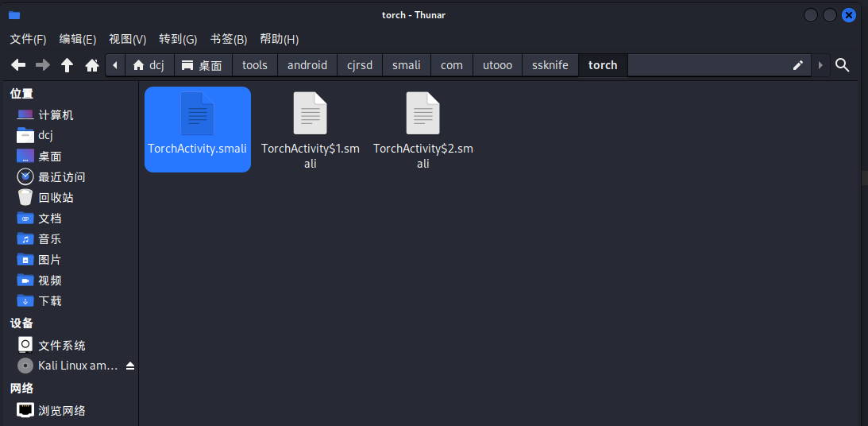The image size is (868, 426).
Task: Select the TorchActivity$1.smali file icon
Action: point(310,114)
